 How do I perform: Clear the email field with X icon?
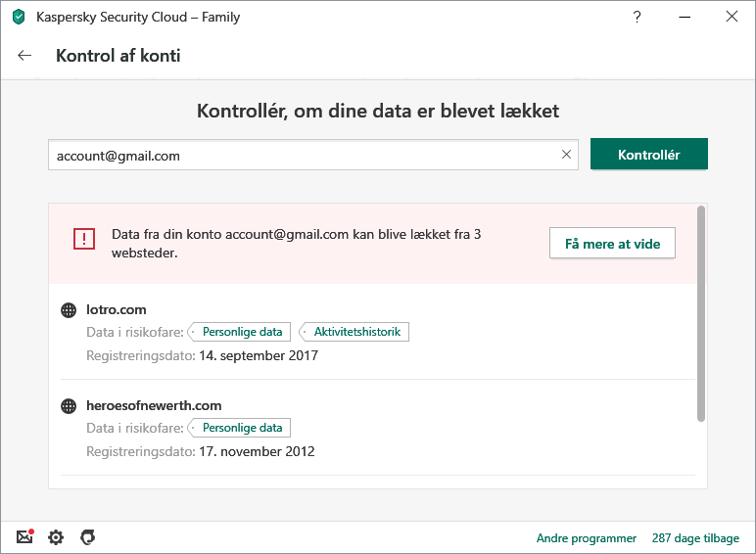click(566, 155)
